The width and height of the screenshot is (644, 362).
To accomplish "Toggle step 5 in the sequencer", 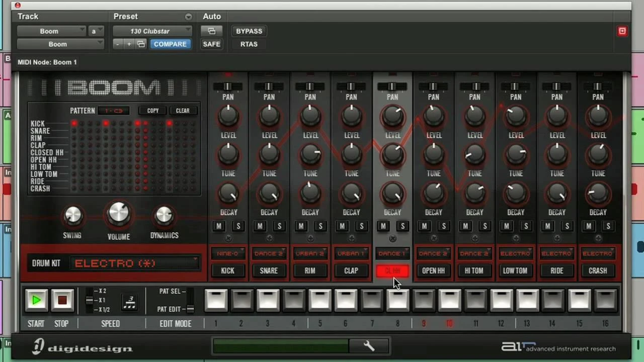I will [320, 300].
